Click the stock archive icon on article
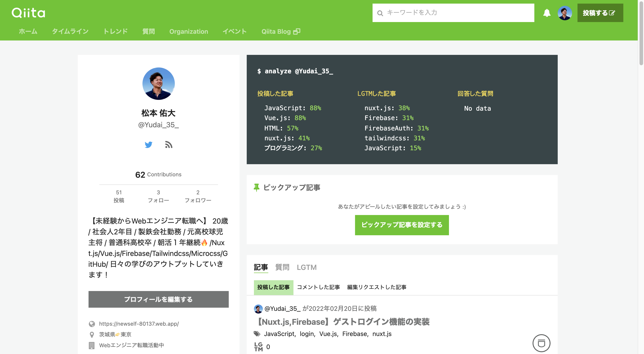This screenshot has width=644, height=354. click(541, 343)
